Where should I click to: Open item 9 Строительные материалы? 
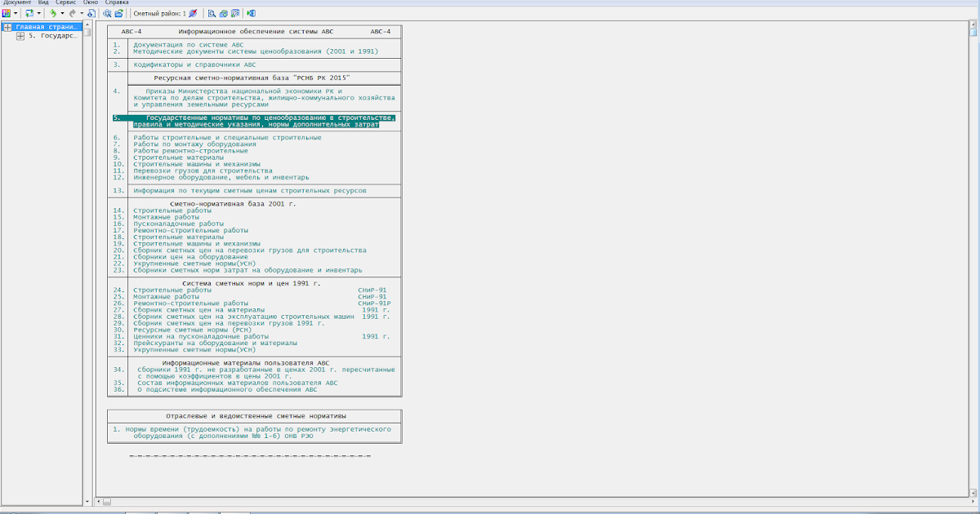[x=178, y=157]
